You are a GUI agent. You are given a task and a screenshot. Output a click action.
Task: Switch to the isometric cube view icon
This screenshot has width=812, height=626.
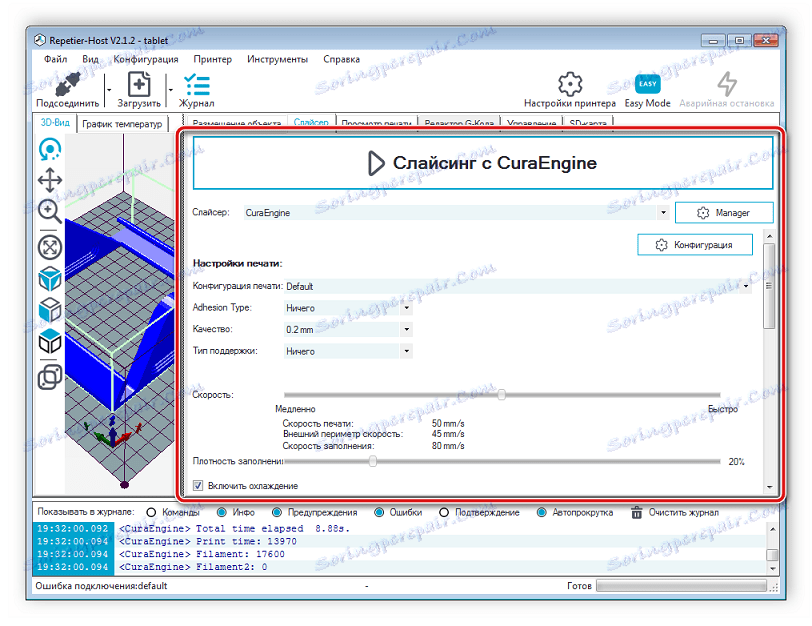coord(50,279)
